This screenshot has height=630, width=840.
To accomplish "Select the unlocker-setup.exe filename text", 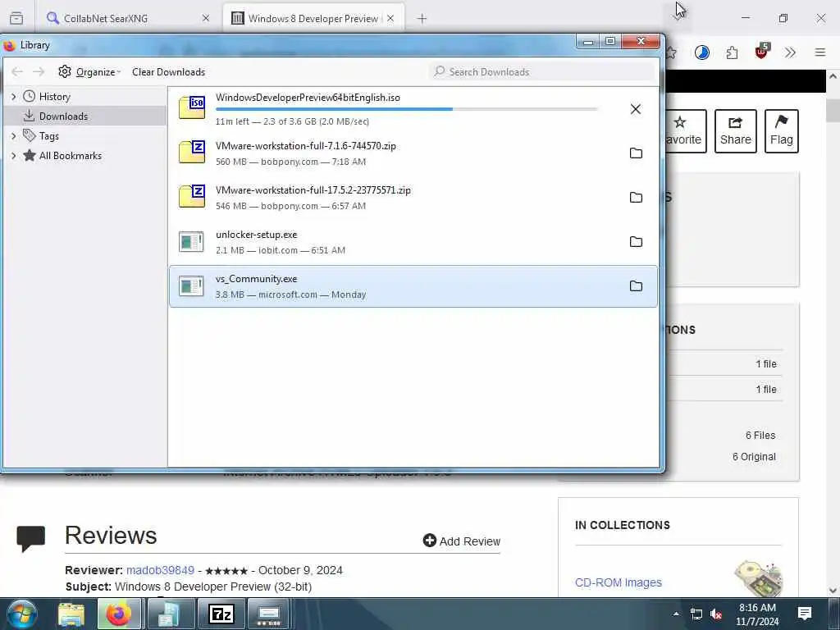I will 257,235.
